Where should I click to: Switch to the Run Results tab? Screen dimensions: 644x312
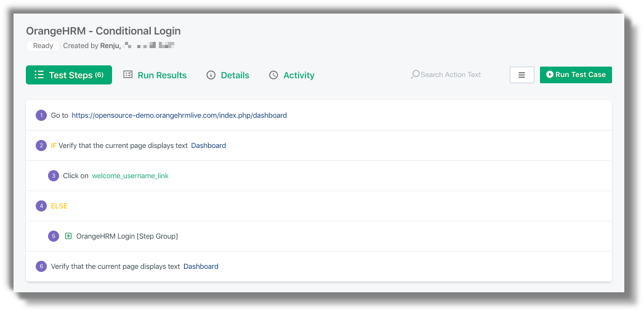[155, 75]
